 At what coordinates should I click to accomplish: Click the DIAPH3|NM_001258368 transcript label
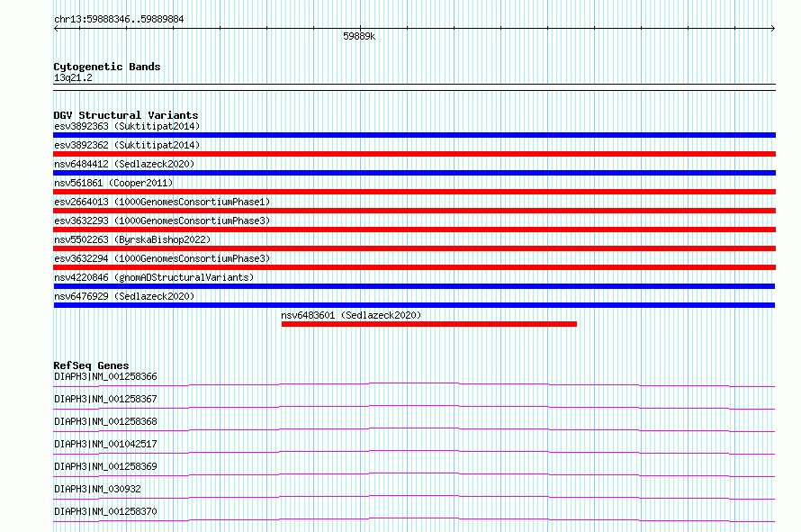(x=105, y=421)
